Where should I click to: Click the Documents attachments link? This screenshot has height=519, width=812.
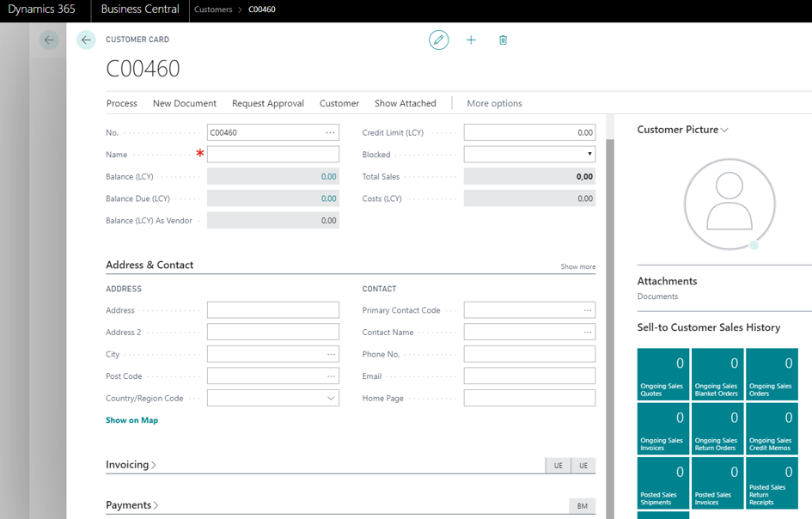657,296
